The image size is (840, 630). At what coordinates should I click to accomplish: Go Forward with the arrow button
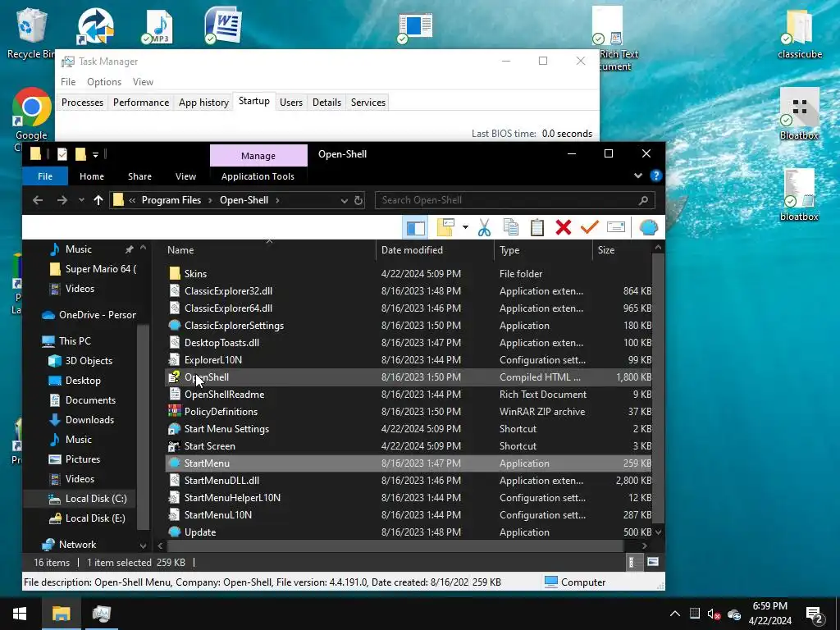point(62,200)
